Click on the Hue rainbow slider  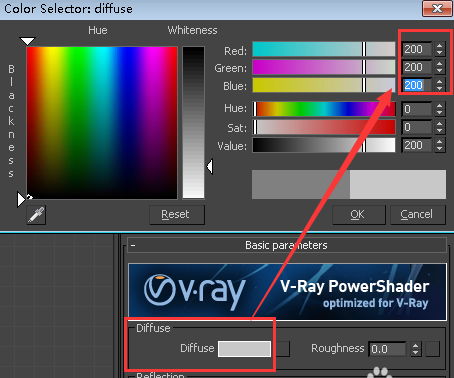(x=324, y=109)
